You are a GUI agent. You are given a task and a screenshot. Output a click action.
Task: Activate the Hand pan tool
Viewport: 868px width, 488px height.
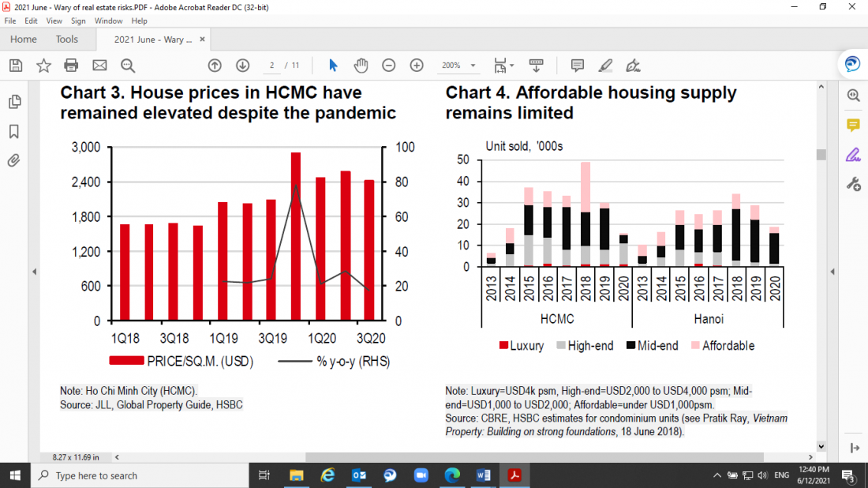click(x=361, y=66)
